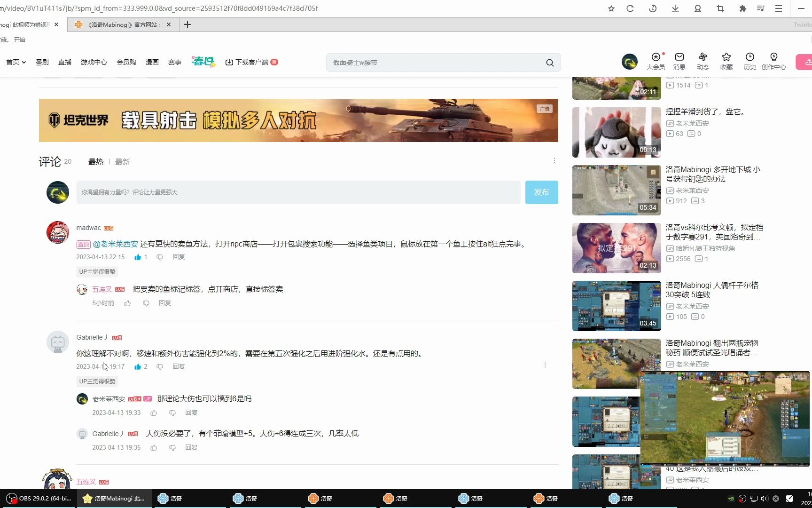Reply to 老米莱西安's 19:33 comment
The height and width of the screenshot is (508, 812).
191,413
